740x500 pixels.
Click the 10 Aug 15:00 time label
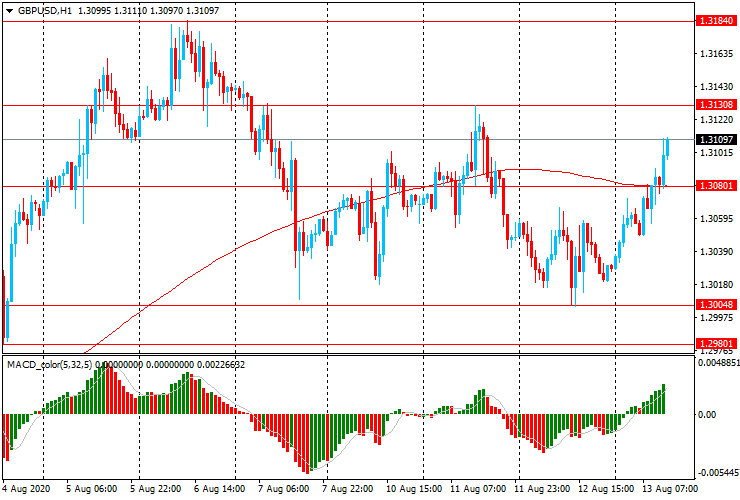tap(414, 488)
